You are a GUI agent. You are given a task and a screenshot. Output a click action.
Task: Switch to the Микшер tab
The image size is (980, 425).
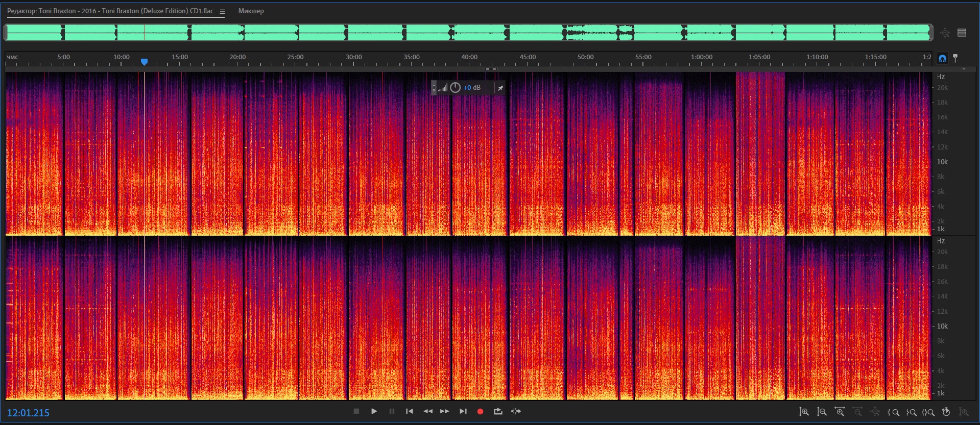coord(251,11)
